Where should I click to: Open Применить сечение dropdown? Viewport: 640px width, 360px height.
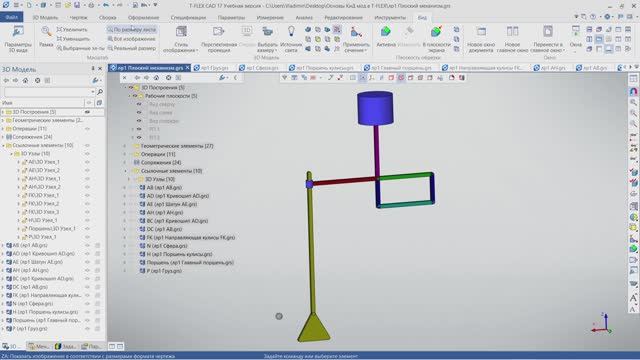pos(356,39)
